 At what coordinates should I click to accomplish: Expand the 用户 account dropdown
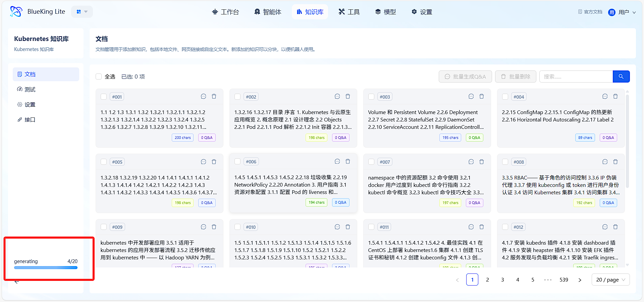pos(622,12)
